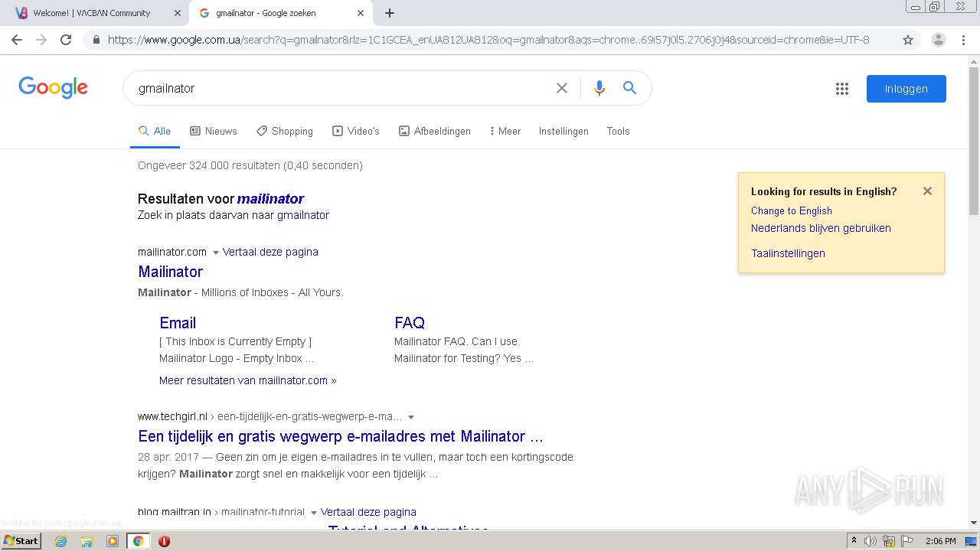Search instead for gmailnator link
Image resolution: width=980 pixels, height=551 pixels.
(303, 215)
